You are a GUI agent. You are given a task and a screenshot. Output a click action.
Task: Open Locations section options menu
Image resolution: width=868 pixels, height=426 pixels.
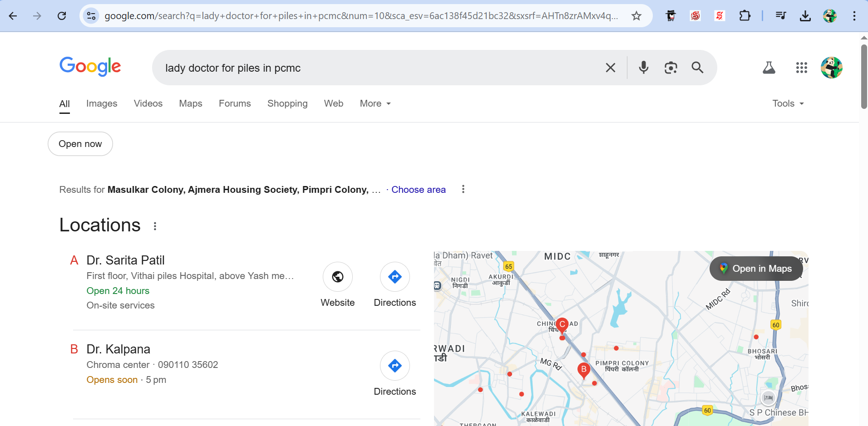tap(155, 226)
